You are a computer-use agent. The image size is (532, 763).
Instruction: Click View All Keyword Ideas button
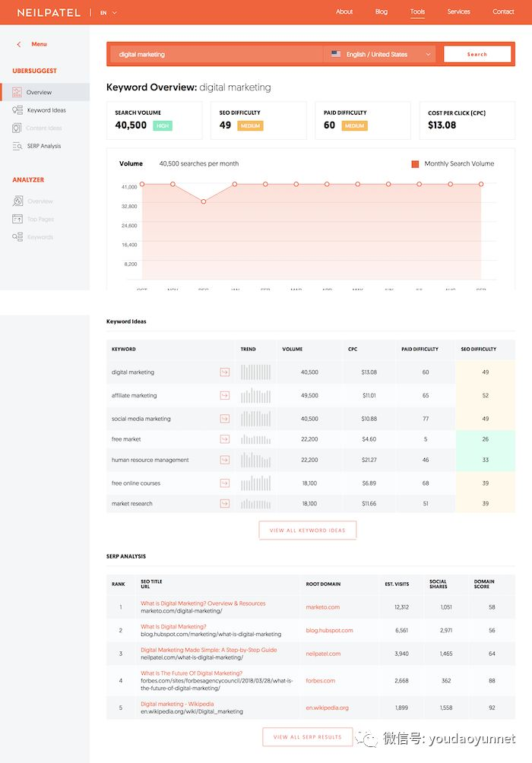308,530
